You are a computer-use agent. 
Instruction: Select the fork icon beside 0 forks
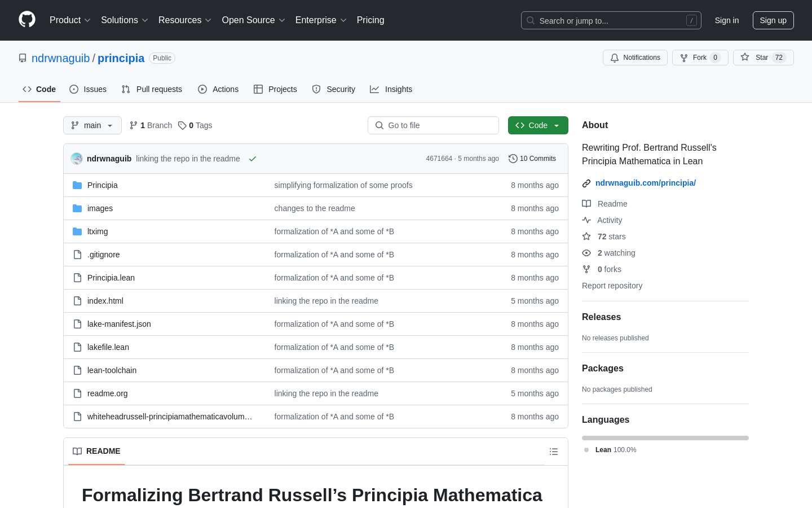[x=586, y=269]
